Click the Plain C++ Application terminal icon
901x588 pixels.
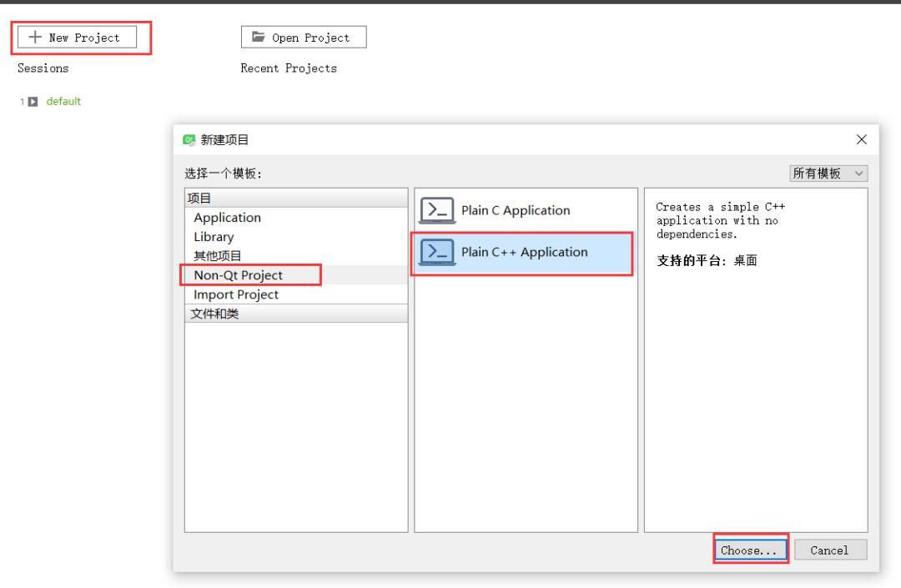pos(437,252)
